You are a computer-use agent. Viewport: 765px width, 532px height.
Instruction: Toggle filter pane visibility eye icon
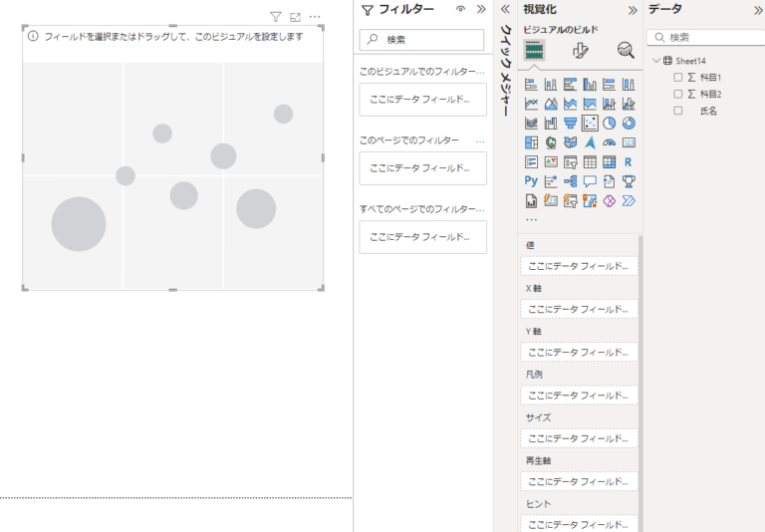(460, 9)
